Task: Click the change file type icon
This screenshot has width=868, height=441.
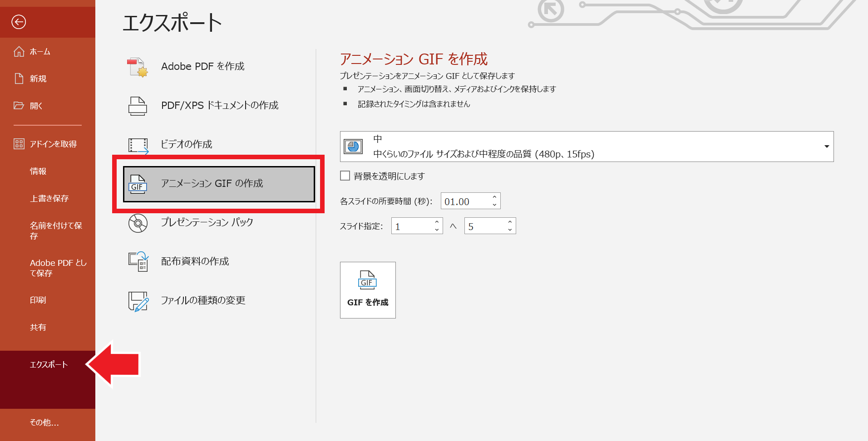Action: [x=138, y=301]
